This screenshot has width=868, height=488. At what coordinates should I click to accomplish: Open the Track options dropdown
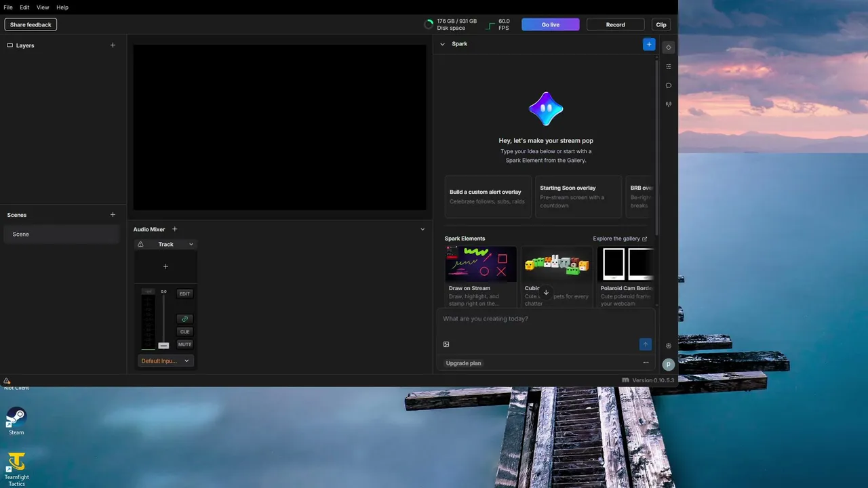[191, 244]
